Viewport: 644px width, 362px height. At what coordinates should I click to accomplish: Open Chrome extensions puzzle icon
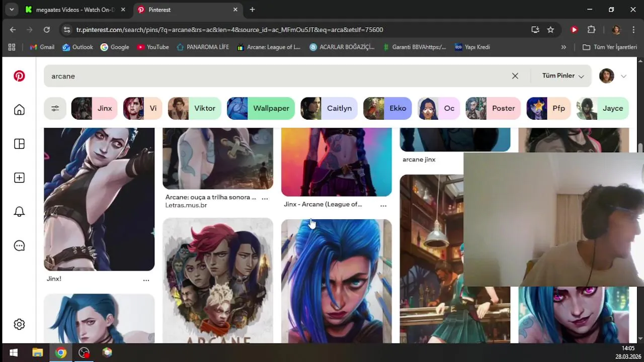591,30
